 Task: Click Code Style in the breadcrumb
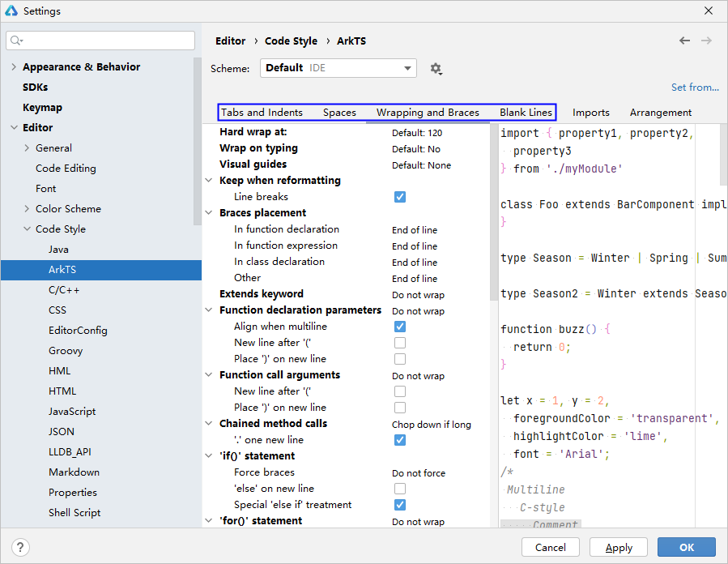click(x=291, y=41)
